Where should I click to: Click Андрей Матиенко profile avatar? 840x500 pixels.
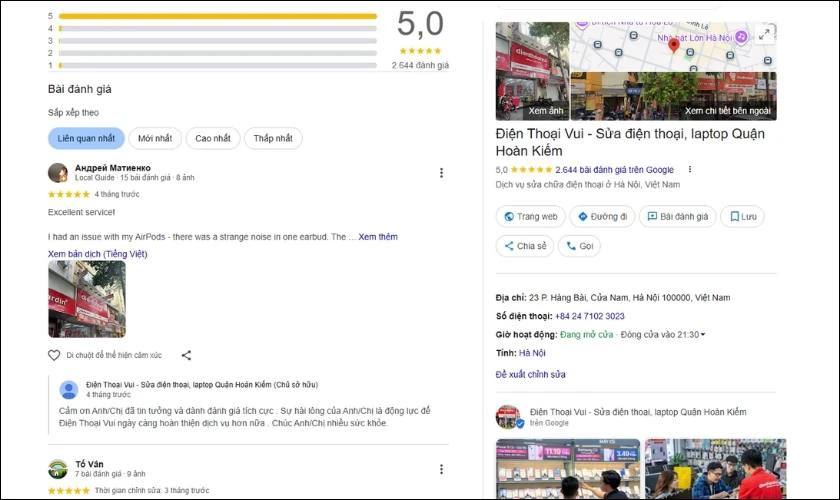tap(58, 173)
